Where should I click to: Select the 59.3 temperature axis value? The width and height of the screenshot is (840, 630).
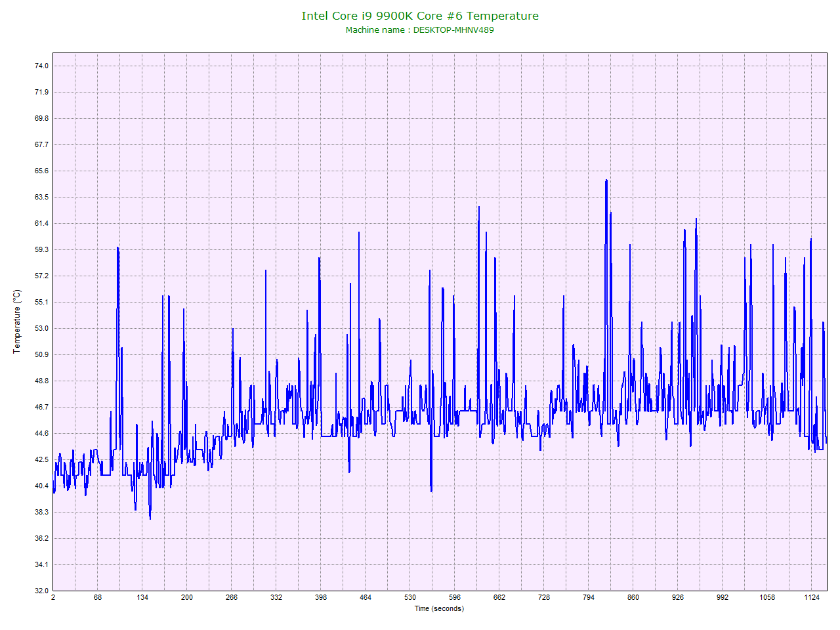(x=41, y=249)
